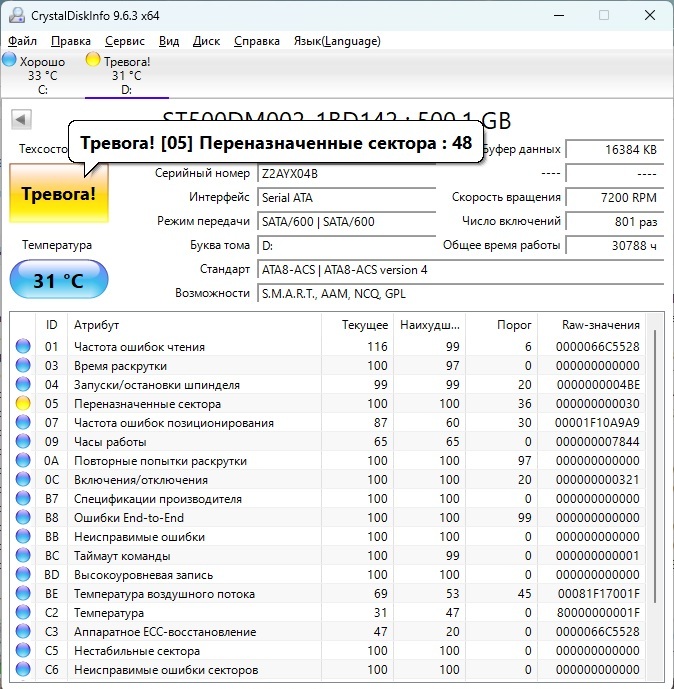674x689 pixels.
Task: Click the yellow status icon of attribute 05
Action: [x=23, y=403]
